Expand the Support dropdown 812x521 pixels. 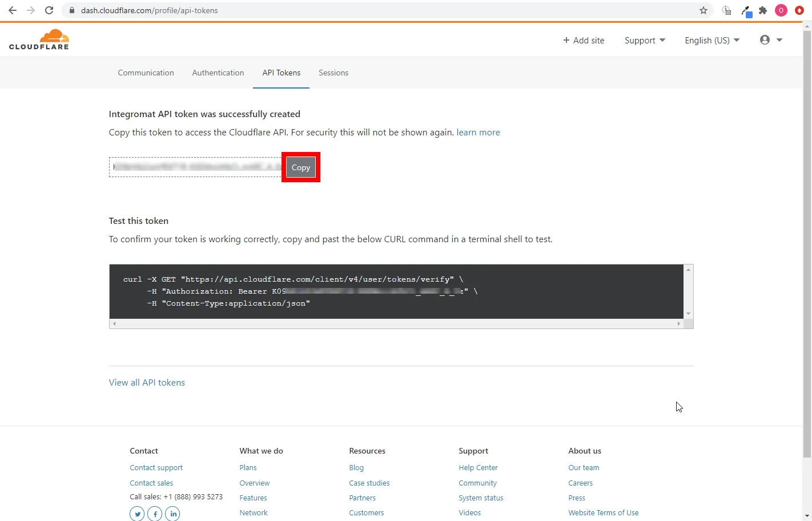click(645, 41)
